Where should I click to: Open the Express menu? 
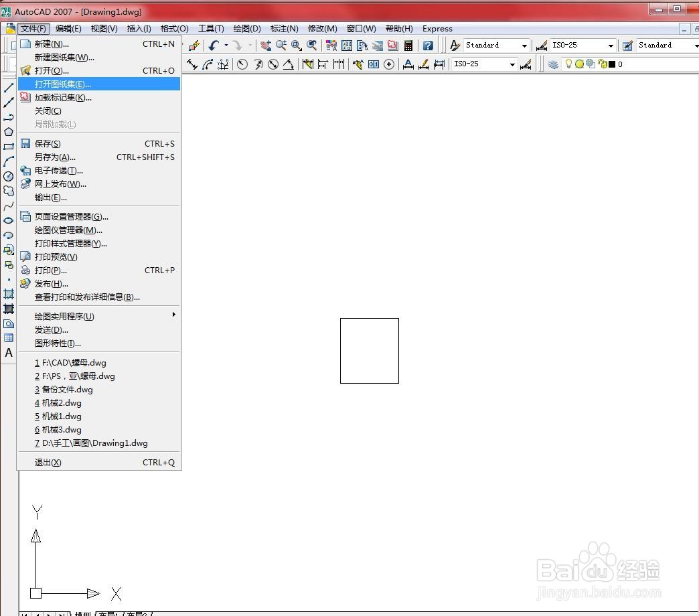coord(437,29)
